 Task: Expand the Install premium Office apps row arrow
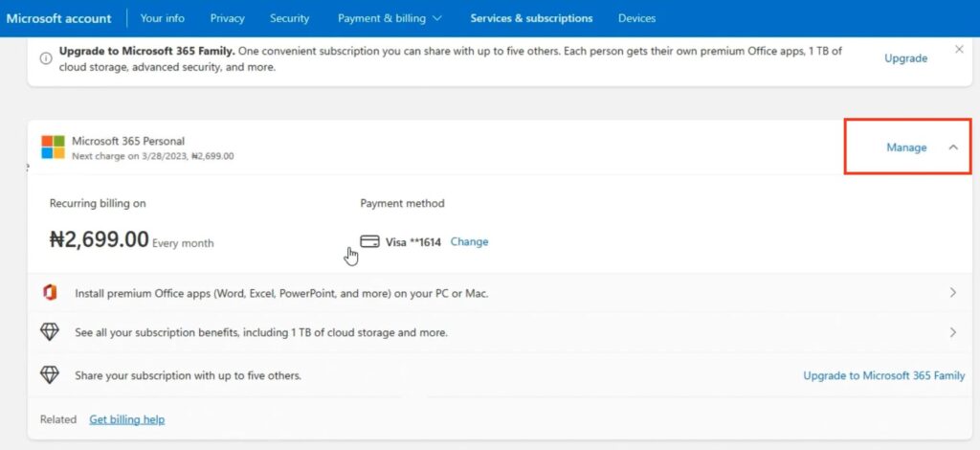point(952,293)
